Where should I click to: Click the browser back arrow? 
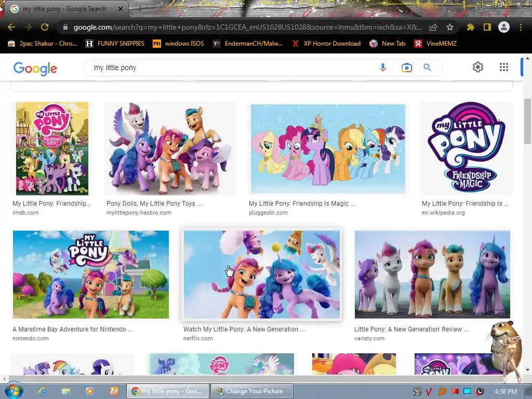pos(11,27)
